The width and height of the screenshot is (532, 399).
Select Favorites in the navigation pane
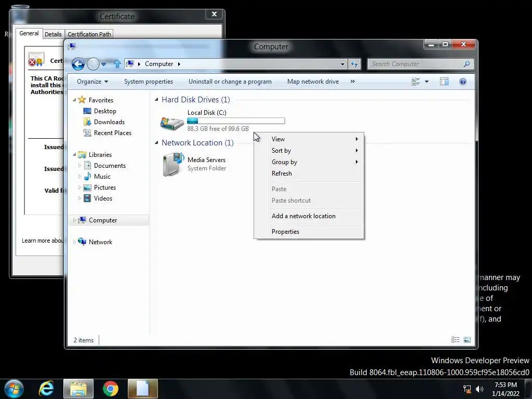point(101,100)
